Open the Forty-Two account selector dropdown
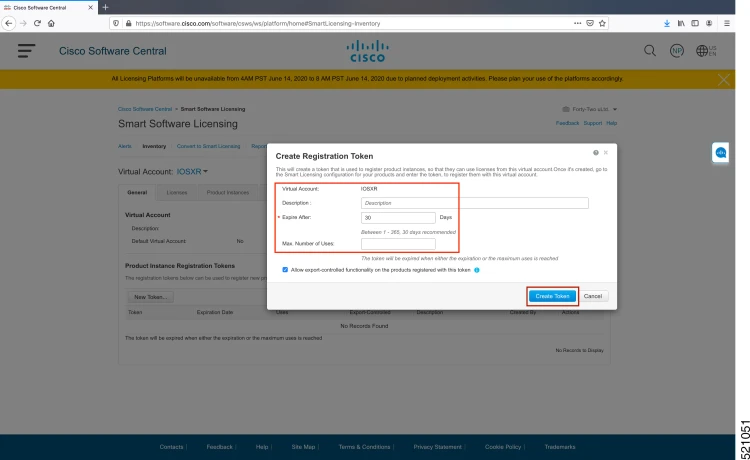The image size is (750, 460). [x=590, y=110]
